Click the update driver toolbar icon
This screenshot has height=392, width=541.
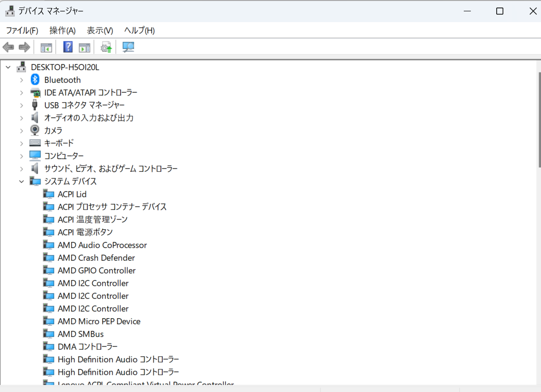pyautogui.click(x=106, y=47)
